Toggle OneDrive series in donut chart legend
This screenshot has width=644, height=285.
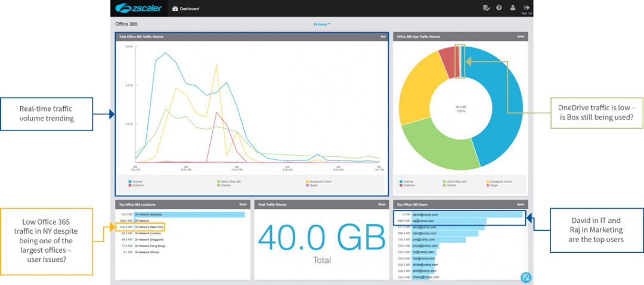[407, 185]
